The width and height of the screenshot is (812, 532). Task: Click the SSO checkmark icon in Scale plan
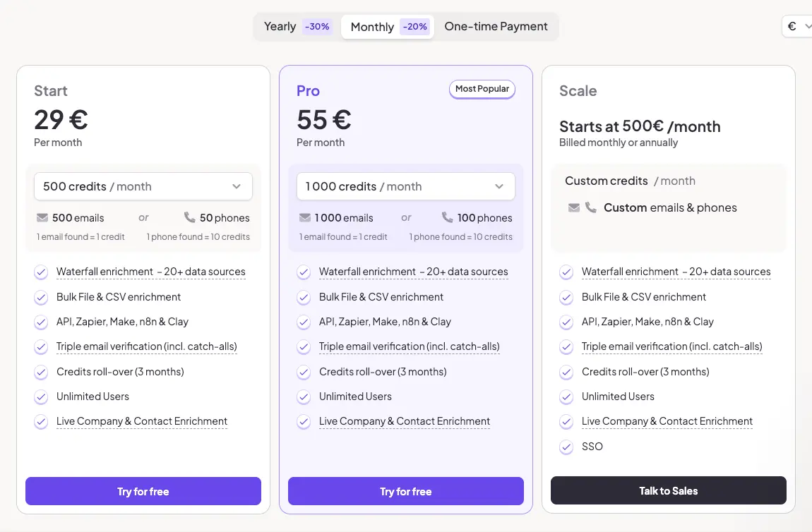[x=566, y=447]
